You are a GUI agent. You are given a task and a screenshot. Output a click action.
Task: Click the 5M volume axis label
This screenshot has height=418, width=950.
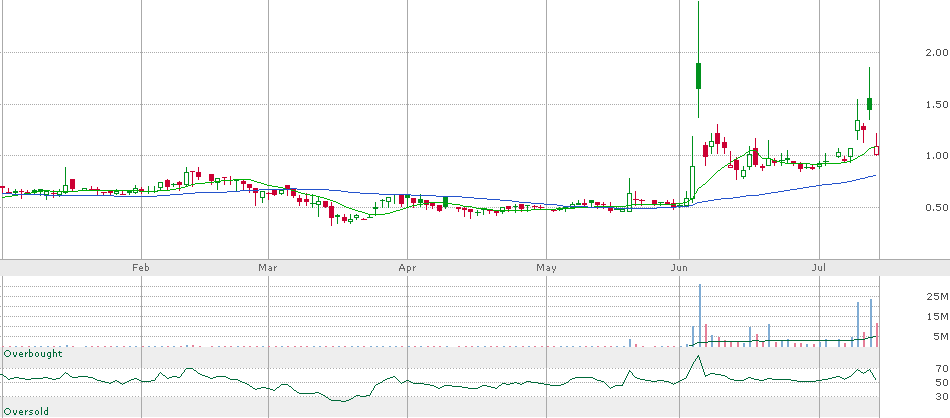coord(940,336)
